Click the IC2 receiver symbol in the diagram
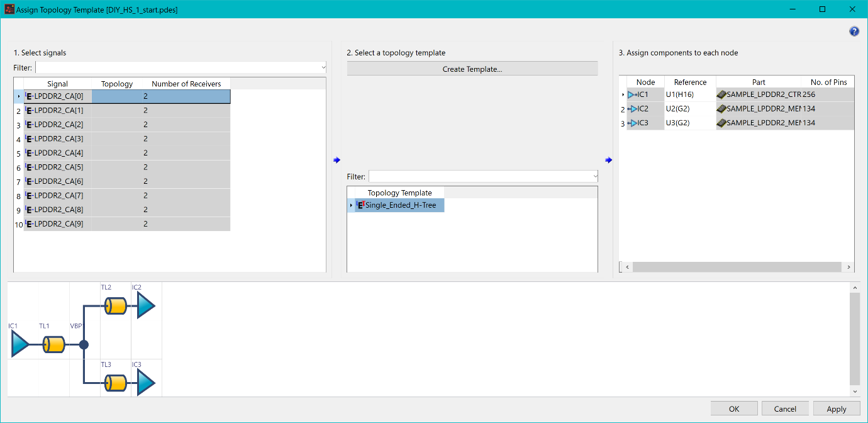868x423 pixels. click(145, 307)
